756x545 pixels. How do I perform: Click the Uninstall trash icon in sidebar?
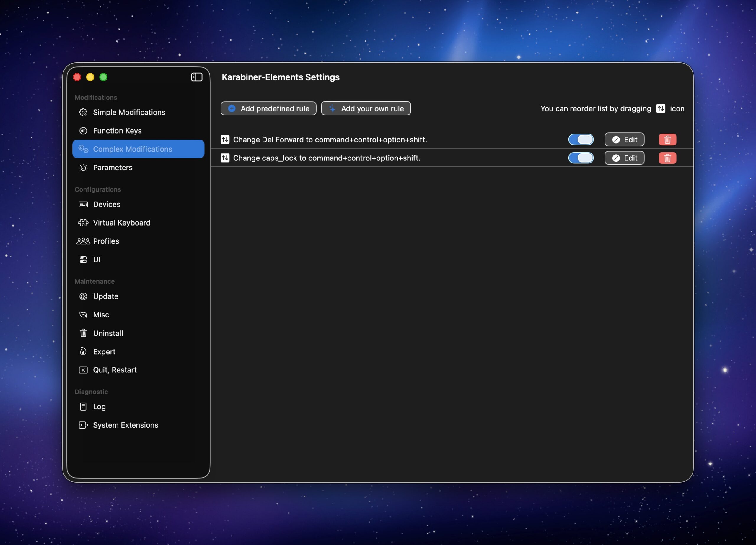(83, 333)
